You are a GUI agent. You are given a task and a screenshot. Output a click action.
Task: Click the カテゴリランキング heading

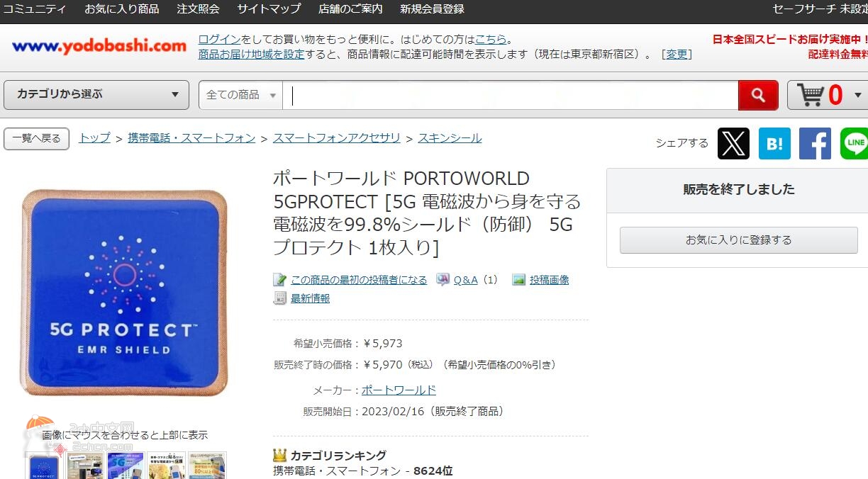pyautogui.click(x=338, y=456)
